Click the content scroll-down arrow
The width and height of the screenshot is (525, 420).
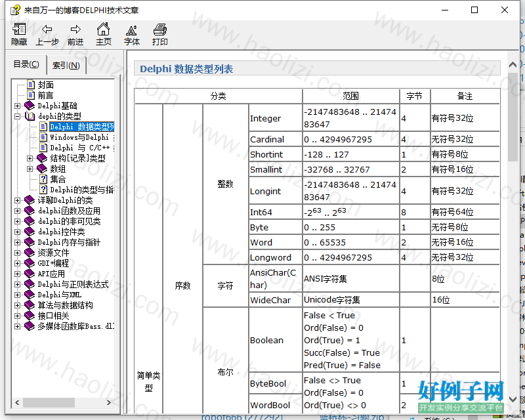[513, 399]
